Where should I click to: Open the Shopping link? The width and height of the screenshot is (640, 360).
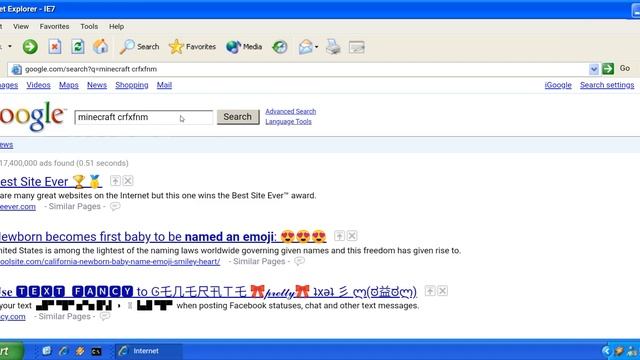131,85
